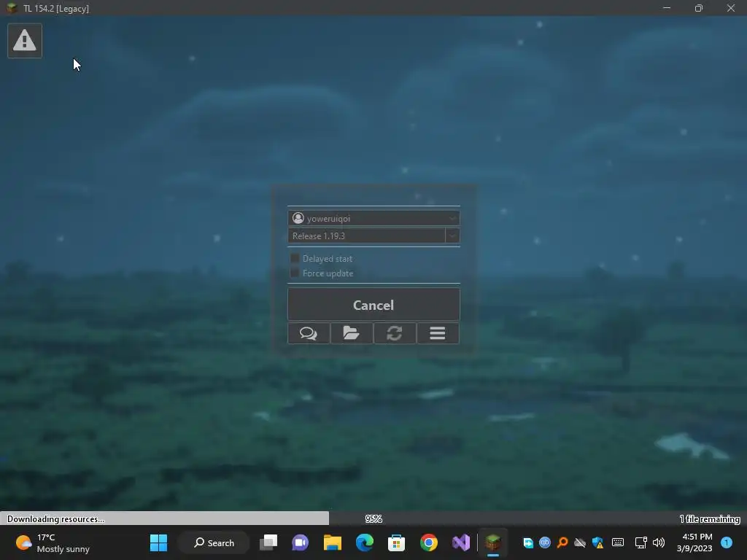This screenshot has height=560, width=747.
Task: Open the hamburger settings menu button
Action: [x=438, y=332]
